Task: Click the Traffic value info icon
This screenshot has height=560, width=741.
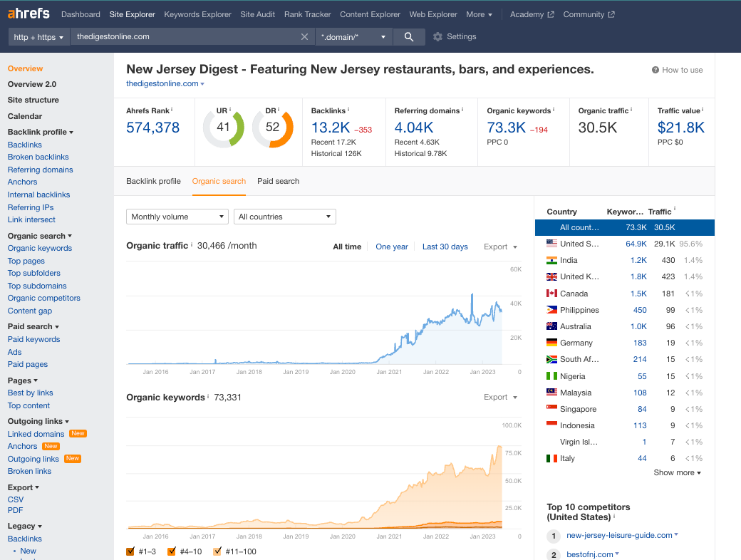Action: (x=703, y=110)
